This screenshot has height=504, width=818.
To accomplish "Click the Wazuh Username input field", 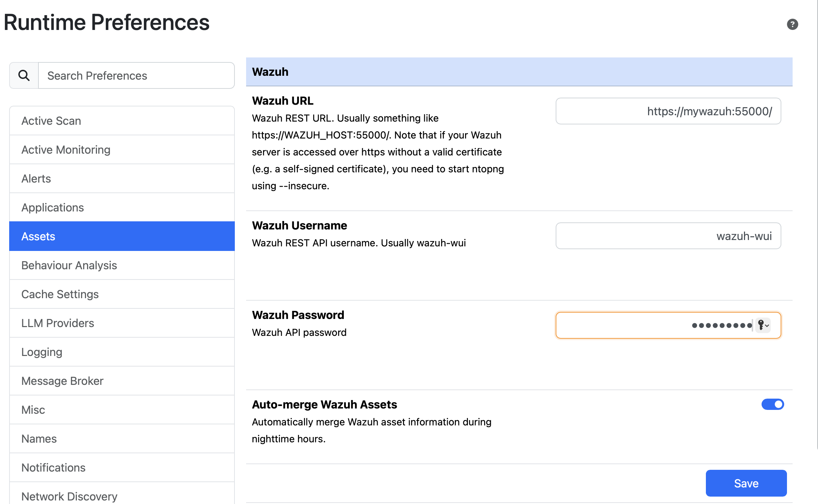I will [x=668, y=236].
